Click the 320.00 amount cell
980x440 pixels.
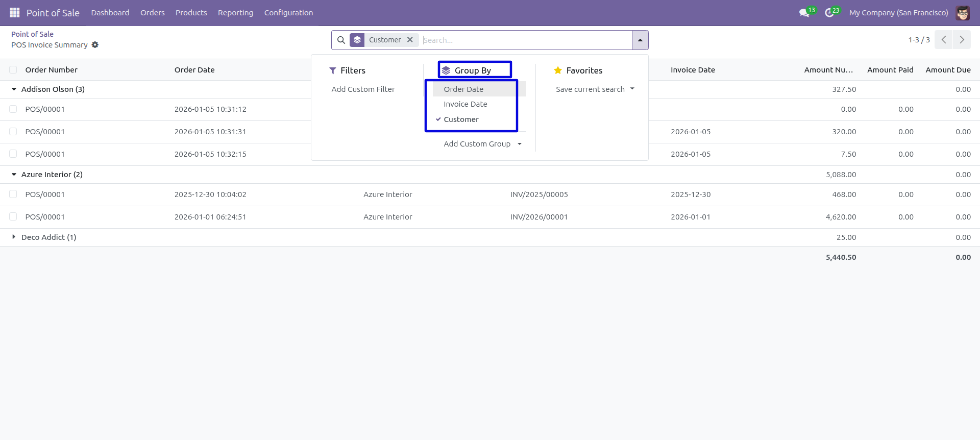[844, 132]
